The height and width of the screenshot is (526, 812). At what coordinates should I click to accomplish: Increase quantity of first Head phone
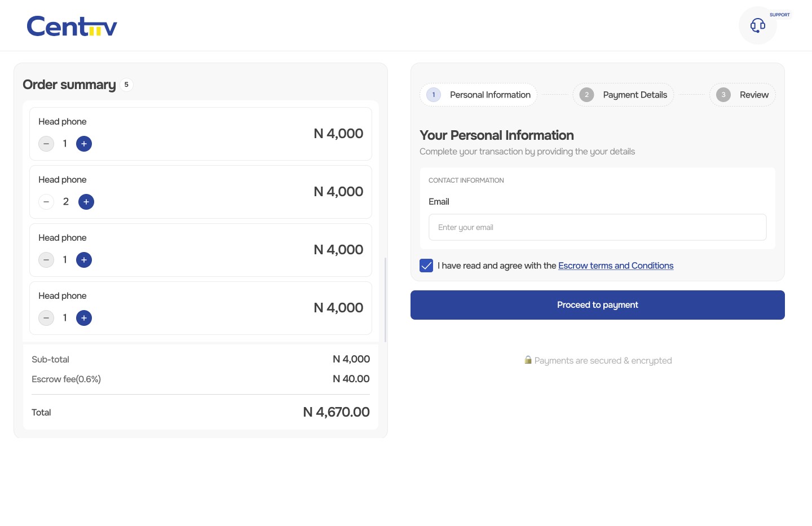[x=84, y=144]
